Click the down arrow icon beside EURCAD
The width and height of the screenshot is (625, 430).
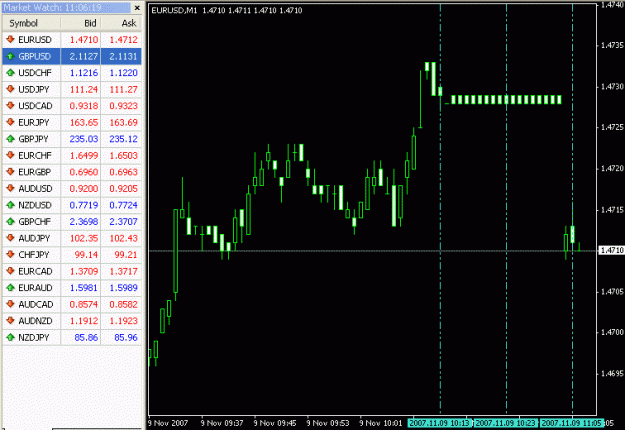pos(10,271)
